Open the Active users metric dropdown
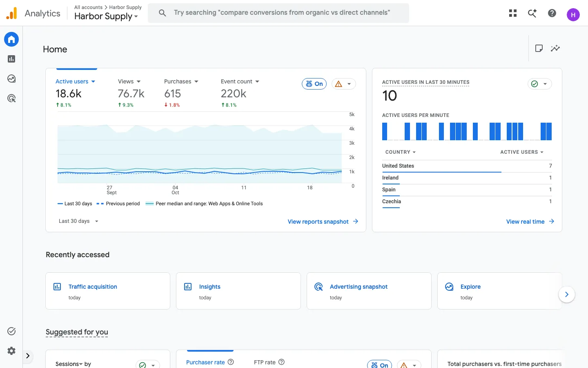The image size is (588, 368). pyautogui.click(x=76, y=81)
